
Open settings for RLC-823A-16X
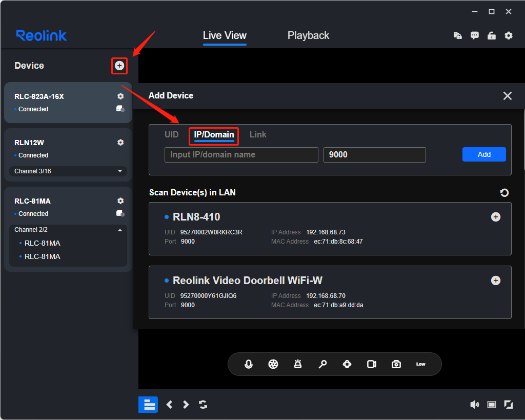tap(120, 96)
